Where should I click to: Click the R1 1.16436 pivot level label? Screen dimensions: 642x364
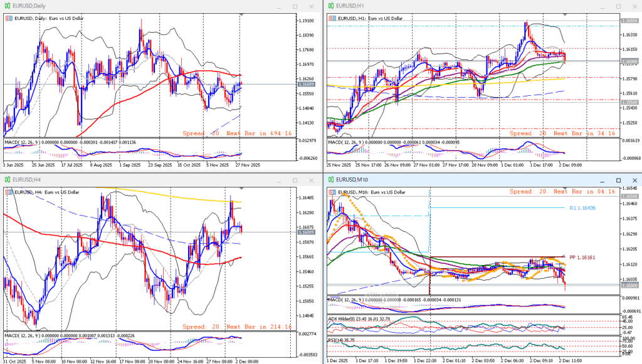pyautogui.click(x=582, y=208)
